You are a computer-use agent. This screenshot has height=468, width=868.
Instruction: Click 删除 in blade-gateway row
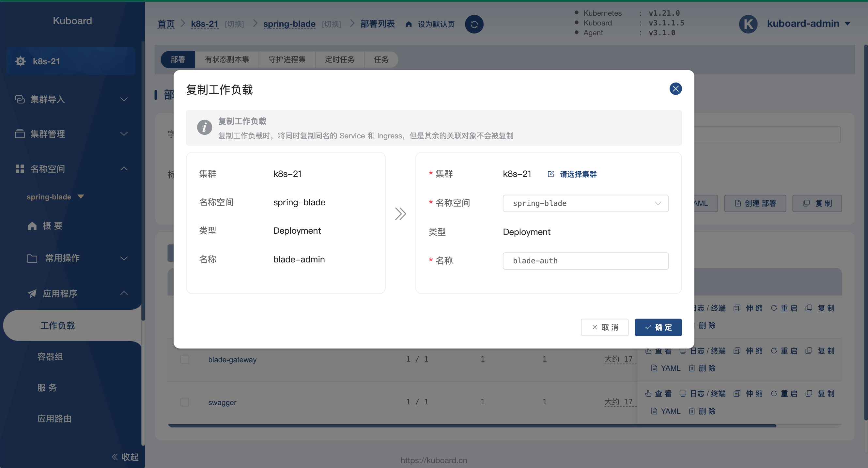702,368
